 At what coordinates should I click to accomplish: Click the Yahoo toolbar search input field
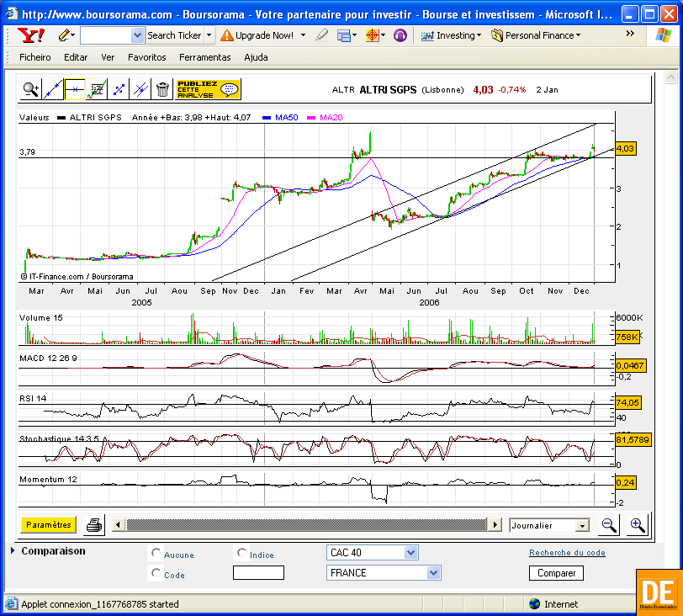(x=106, y=35)
